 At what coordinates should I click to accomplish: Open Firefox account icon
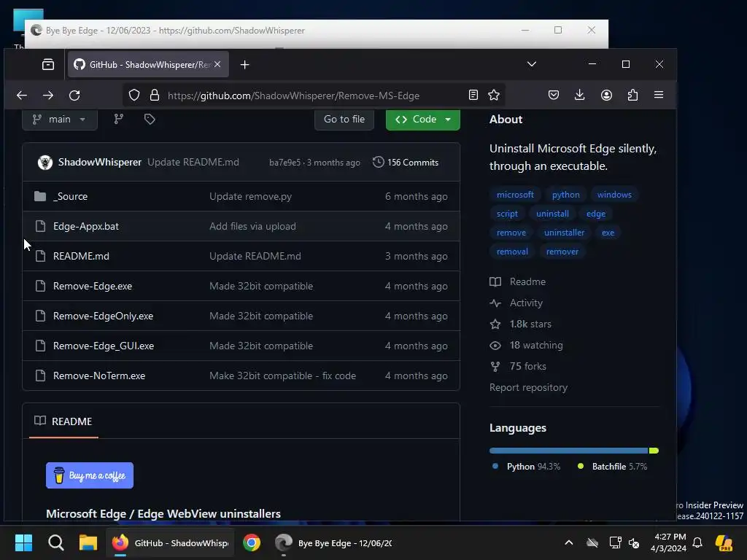[606, 95]
